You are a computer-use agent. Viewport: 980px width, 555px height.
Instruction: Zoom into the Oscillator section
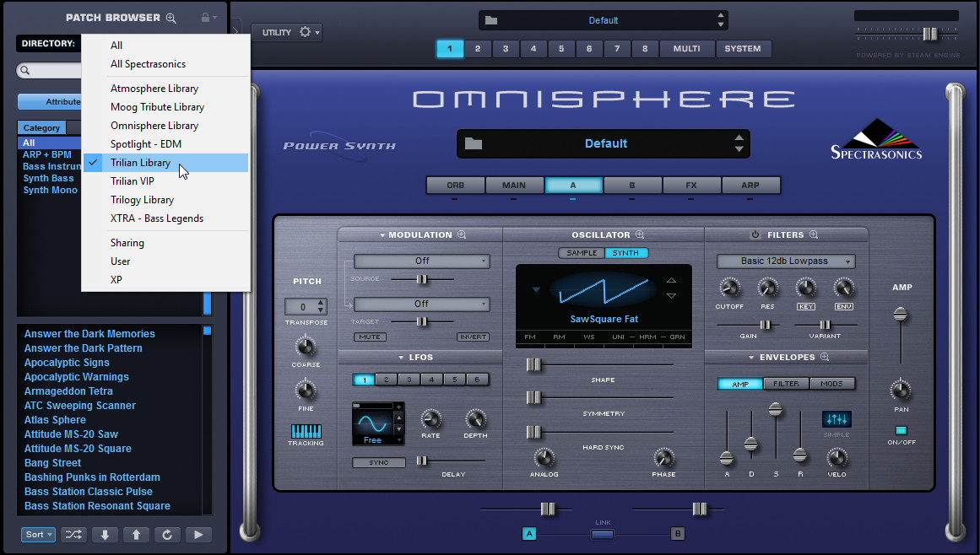click(639, 234)
